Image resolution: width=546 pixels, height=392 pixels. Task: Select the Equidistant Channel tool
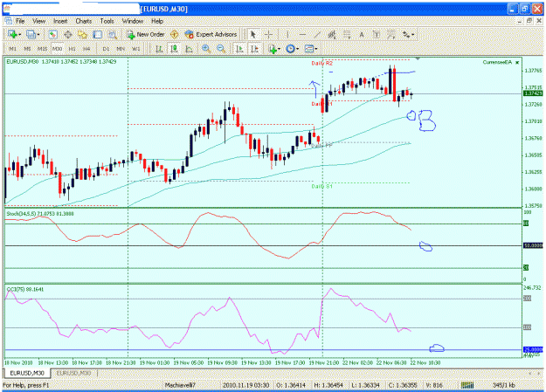tap(332, 34)
